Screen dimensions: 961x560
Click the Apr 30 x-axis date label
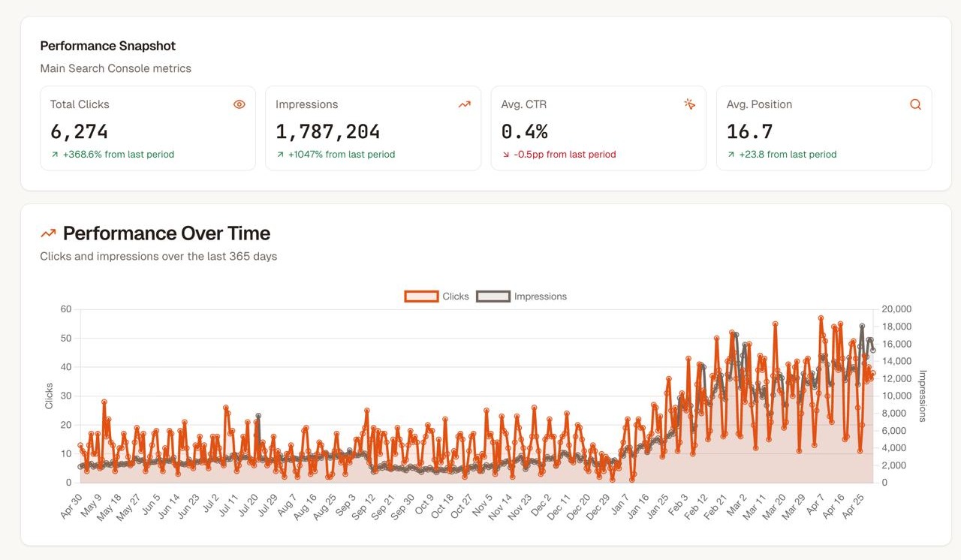(70, 507)
